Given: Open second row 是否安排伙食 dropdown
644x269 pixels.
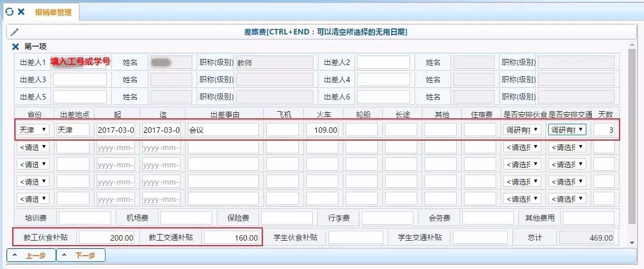Looking at the screenshot, I should (x=522, y=147).
